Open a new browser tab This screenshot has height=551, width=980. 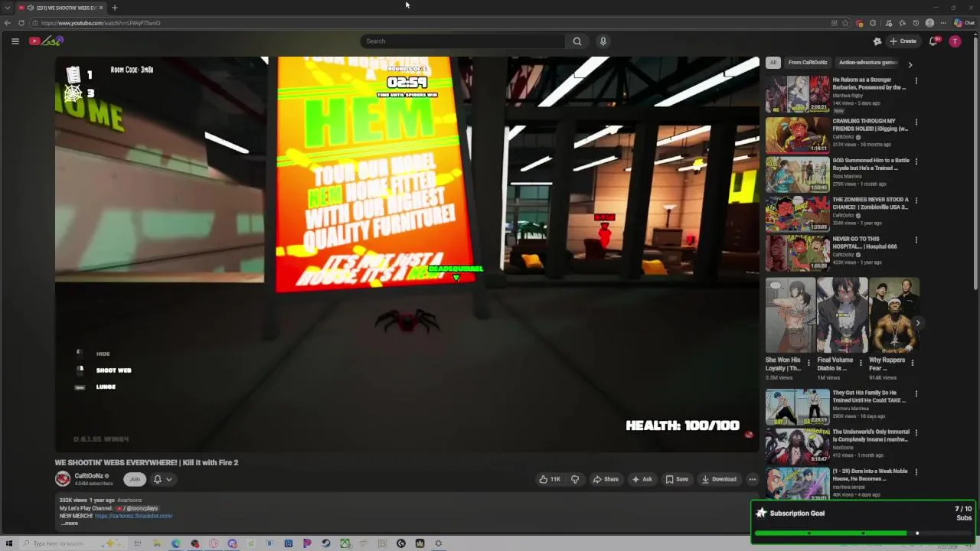click(115, 8)
